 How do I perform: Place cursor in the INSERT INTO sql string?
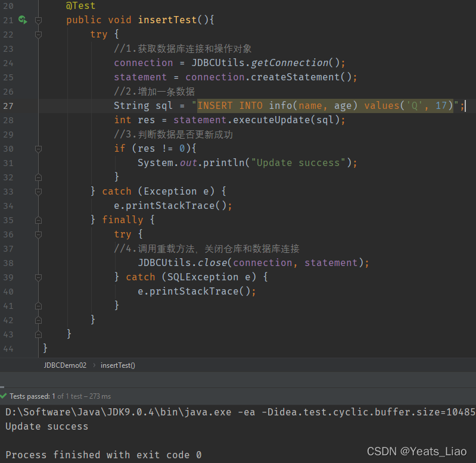click(x=325, y=105)
